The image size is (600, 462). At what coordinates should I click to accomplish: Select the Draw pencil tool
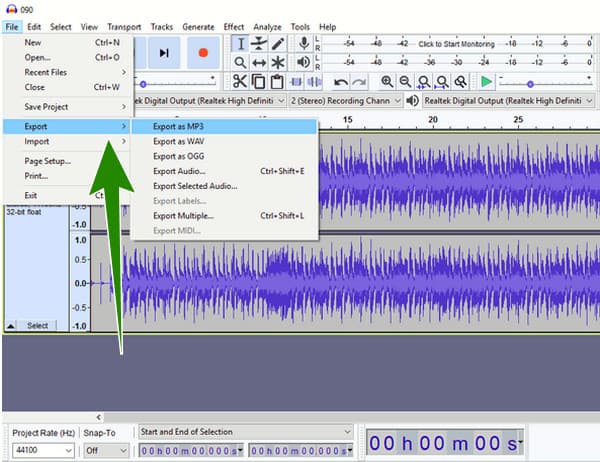coord(278,44)
